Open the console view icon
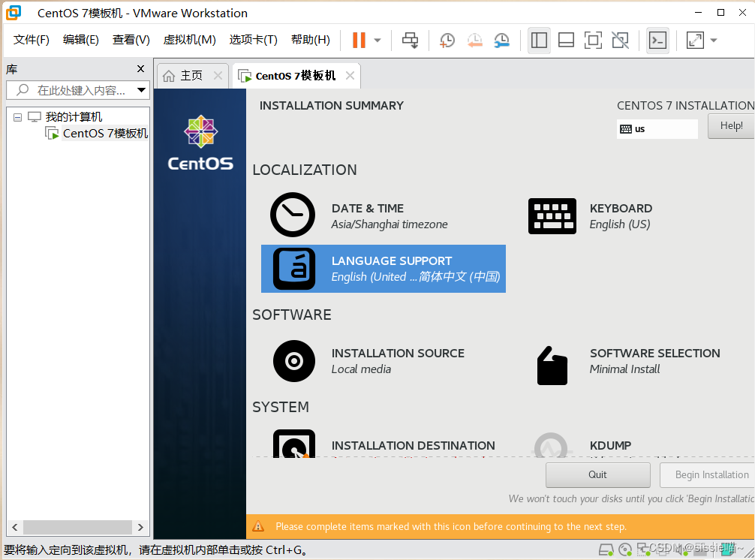Screen dimensions: 755x560 657,40
